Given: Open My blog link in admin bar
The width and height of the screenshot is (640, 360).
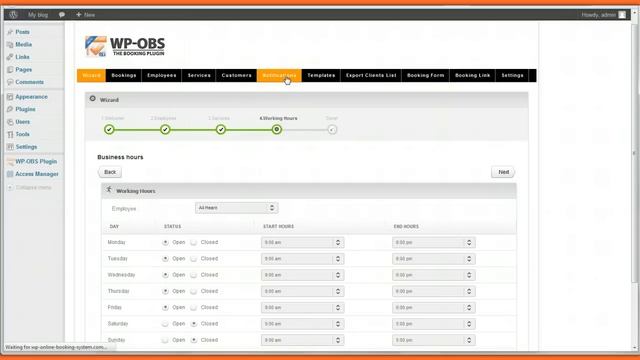Looking at the screenshot, I should 38,15.
